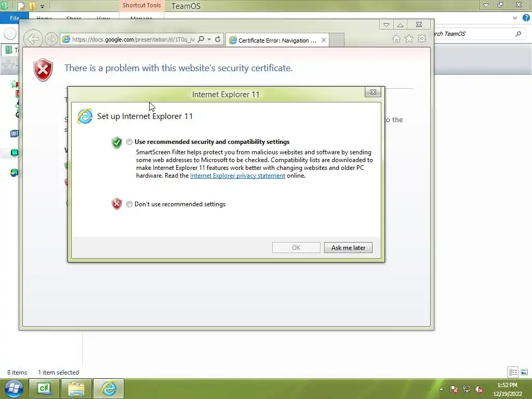The width and height of the screenshot is (532, 399).
Task: Open a new blank tab in IE
Action: pos(337,40)
